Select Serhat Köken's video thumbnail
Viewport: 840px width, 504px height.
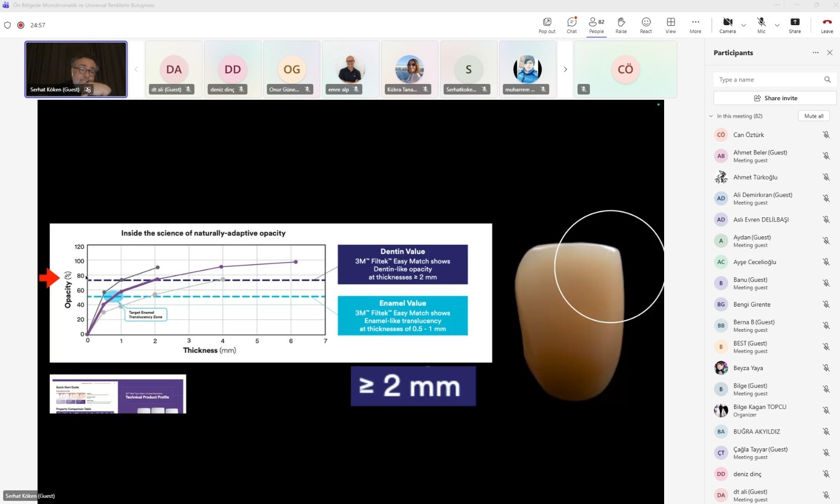coord(76,69)
